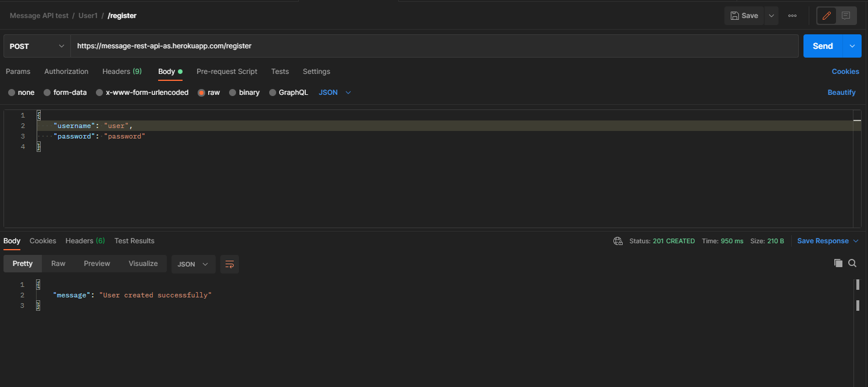Switch response view to Pretty
The width and height of the screenshot is (868, 387).
coord(23,264)
